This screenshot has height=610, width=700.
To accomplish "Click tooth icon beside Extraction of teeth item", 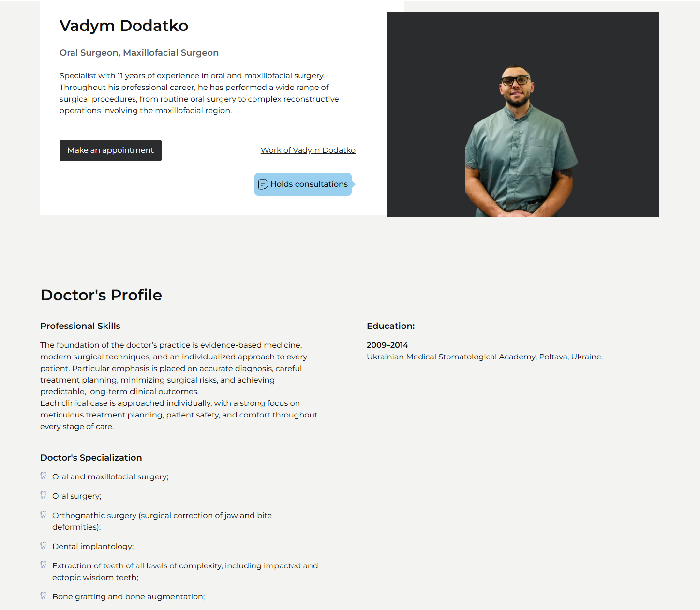I will 44,565.
